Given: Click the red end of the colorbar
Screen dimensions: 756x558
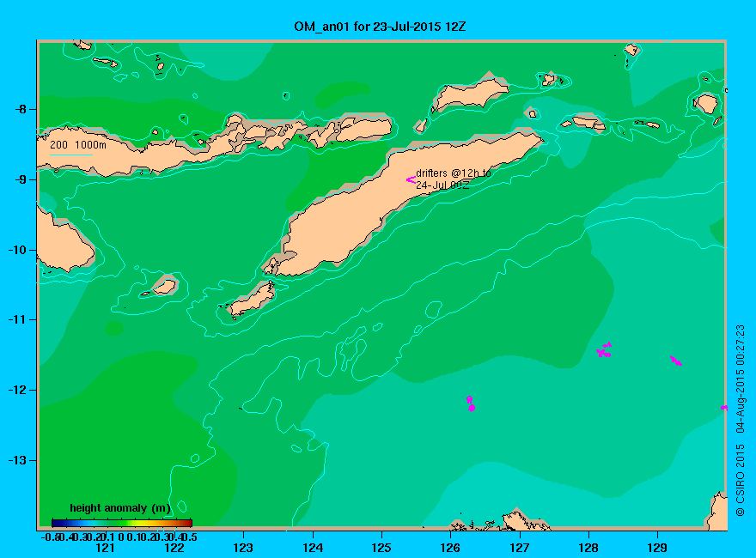Looking at the screenshot, I should 187,523.
